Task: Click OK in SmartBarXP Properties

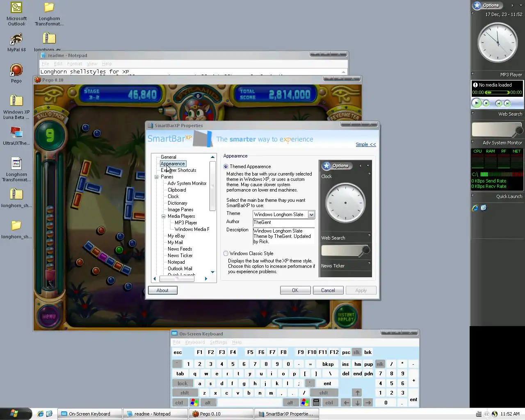Action: pyautogui.click(x=295, y=290)
